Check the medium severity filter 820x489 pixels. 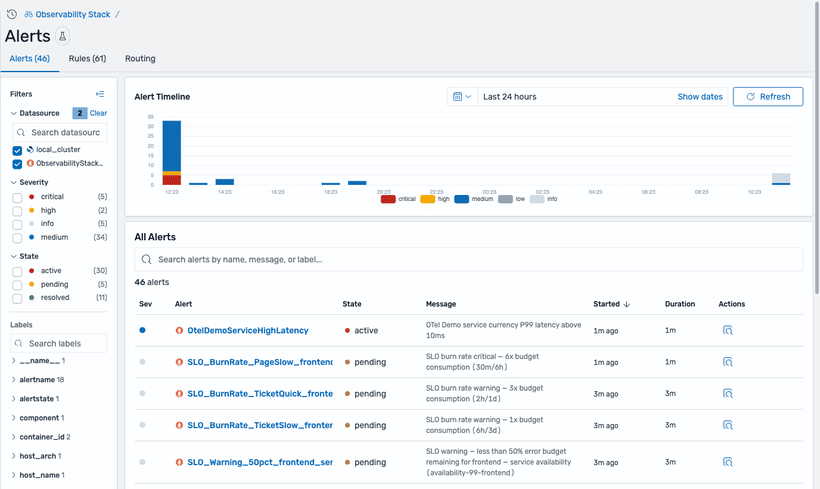[x=17, y=238]
